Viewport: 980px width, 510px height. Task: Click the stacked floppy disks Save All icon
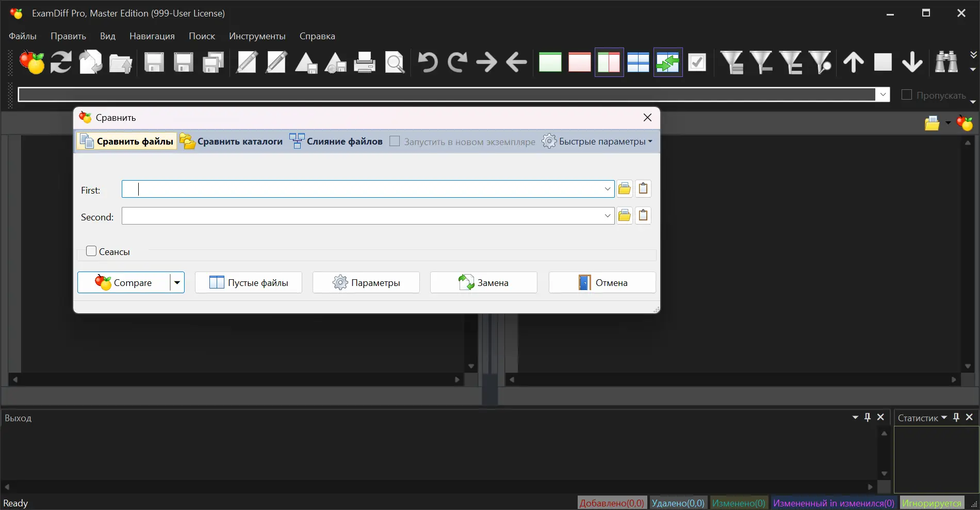[x=213, y=62]
